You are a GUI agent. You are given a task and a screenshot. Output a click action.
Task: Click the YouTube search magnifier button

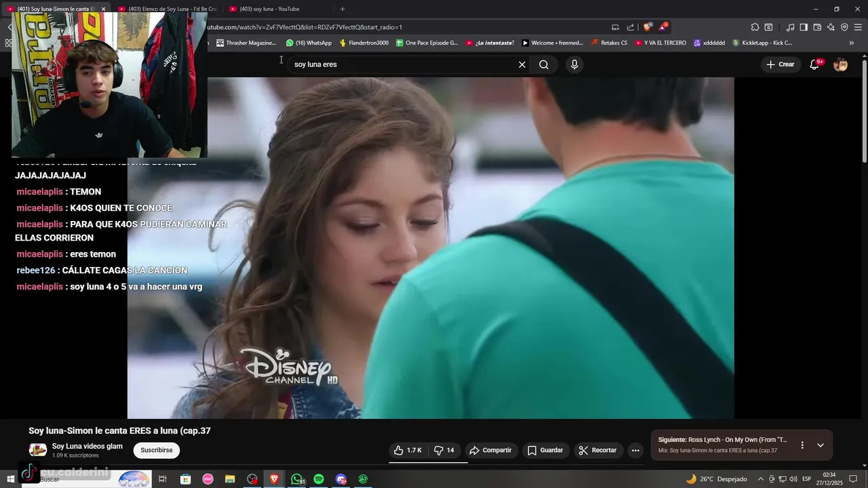pyautogui.click(x=544, y=64)
